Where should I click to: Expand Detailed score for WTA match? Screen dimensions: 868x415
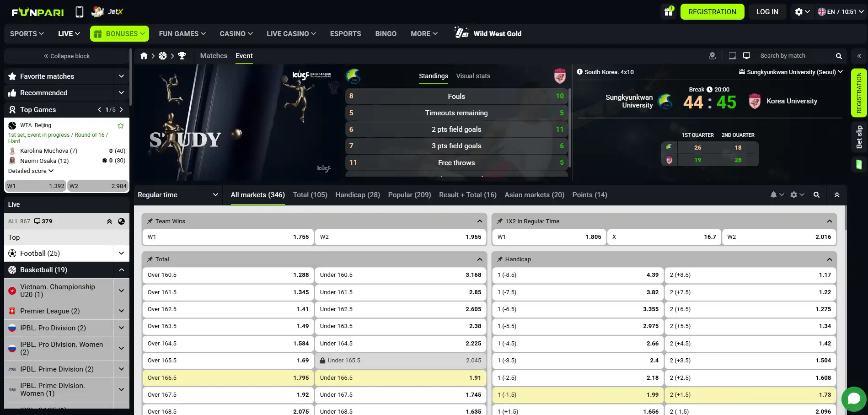31,171
